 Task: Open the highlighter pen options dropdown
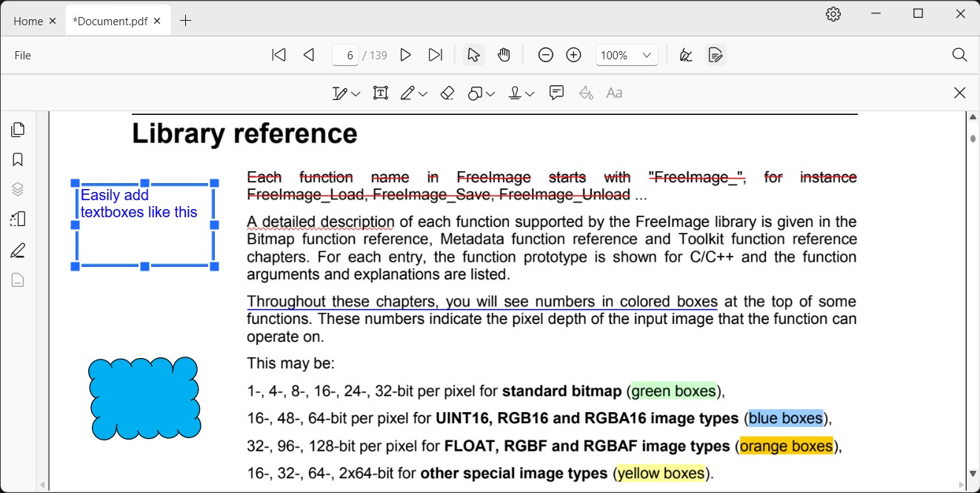click(423, 94)
